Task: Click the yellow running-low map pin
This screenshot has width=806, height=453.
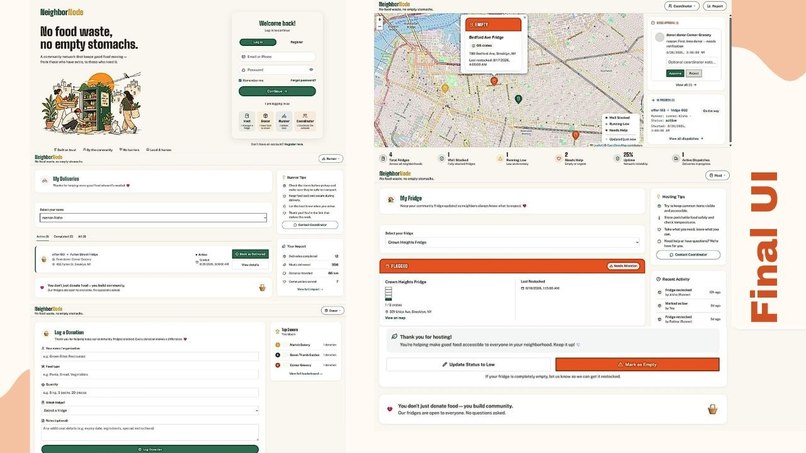Action: 445,88
